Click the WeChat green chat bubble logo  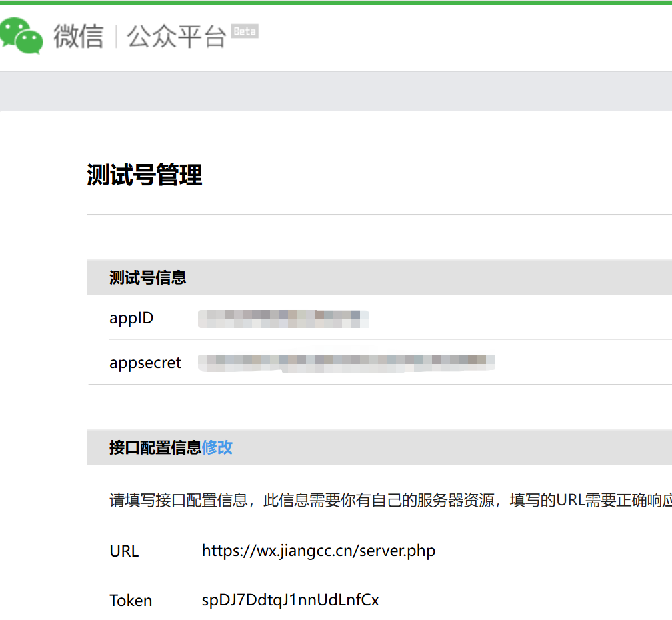point(21,35)
